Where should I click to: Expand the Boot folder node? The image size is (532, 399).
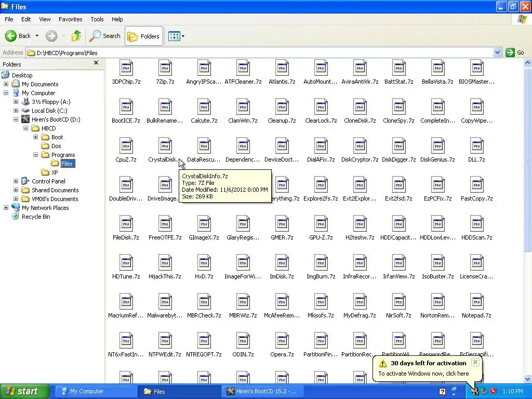coord(35,137)
